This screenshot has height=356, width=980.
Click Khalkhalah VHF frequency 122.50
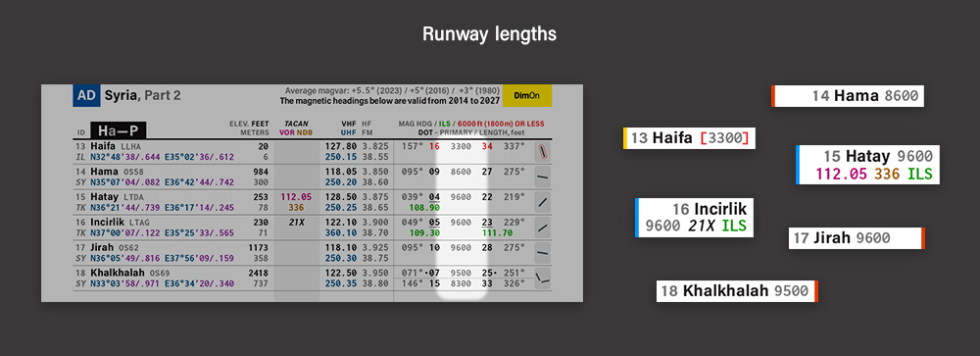[x=340, y=273]
